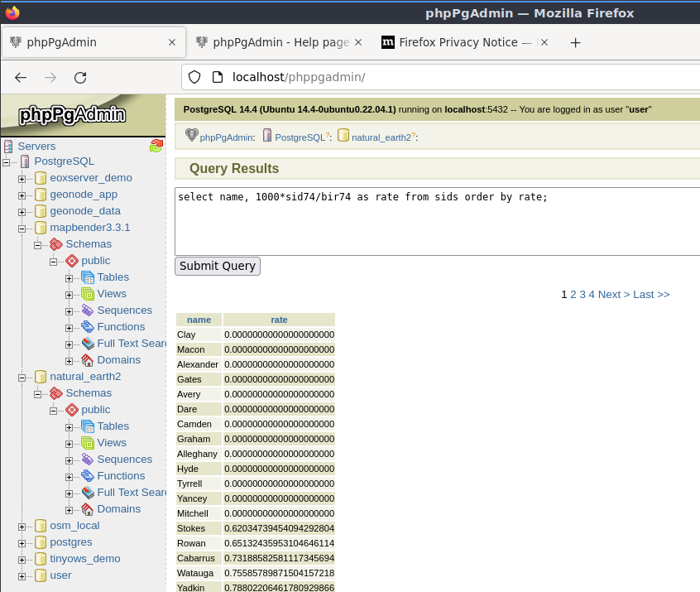700x592 pixels.
Task: Expand Tables under the mapbender3.3.1 public schema
Action: (x=69, y=278)
